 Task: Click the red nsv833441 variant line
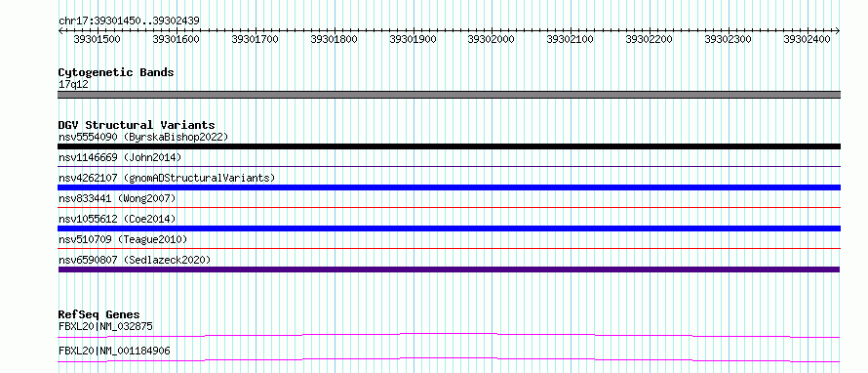tap(449, 207)
